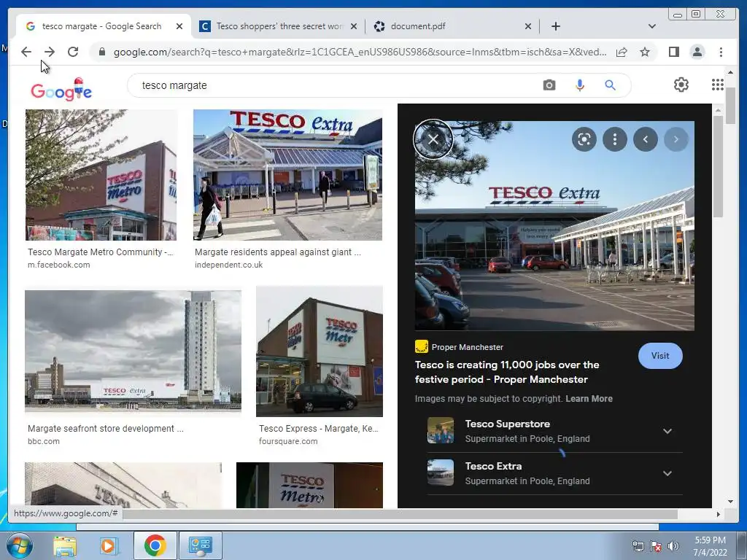Switch to Tesco shoppers' three secret tab
747x560 pixels.
pyautogui.click(x=279, y=26)
